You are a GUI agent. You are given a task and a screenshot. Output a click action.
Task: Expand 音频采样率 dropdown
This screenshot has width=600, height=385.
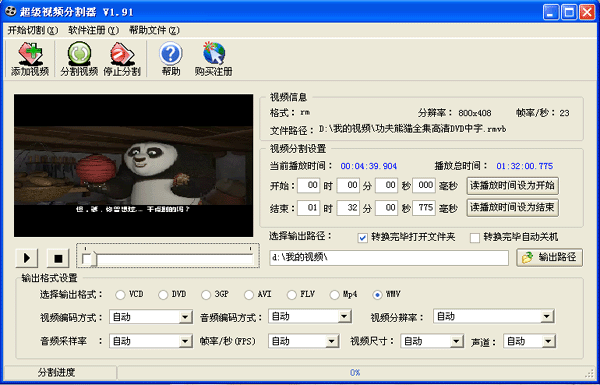pos(186,341)
